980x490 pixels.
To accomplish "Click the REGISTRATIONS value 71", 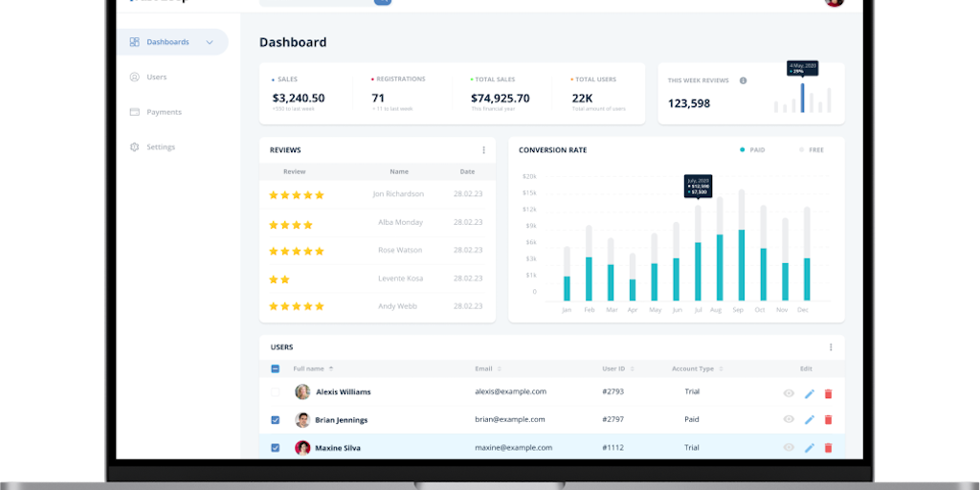I will coord(378,99).
